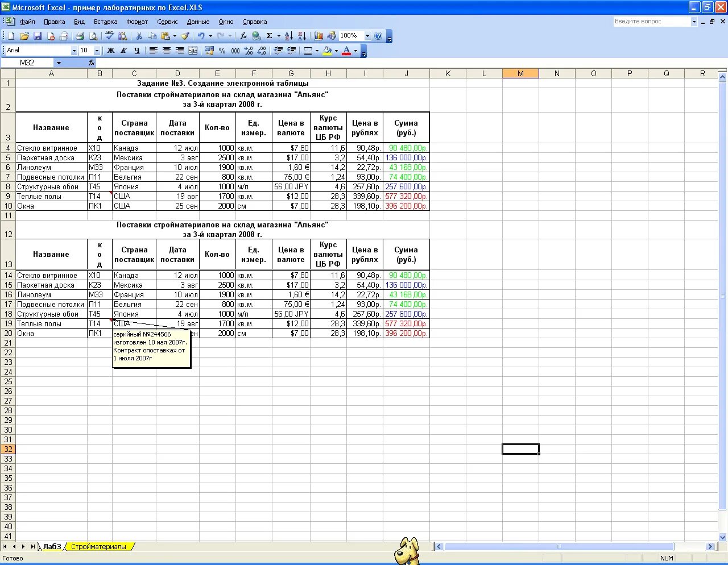This screenshot has height=565, width=728.
Task: Apply the Currency style icon
Action: 209,51
